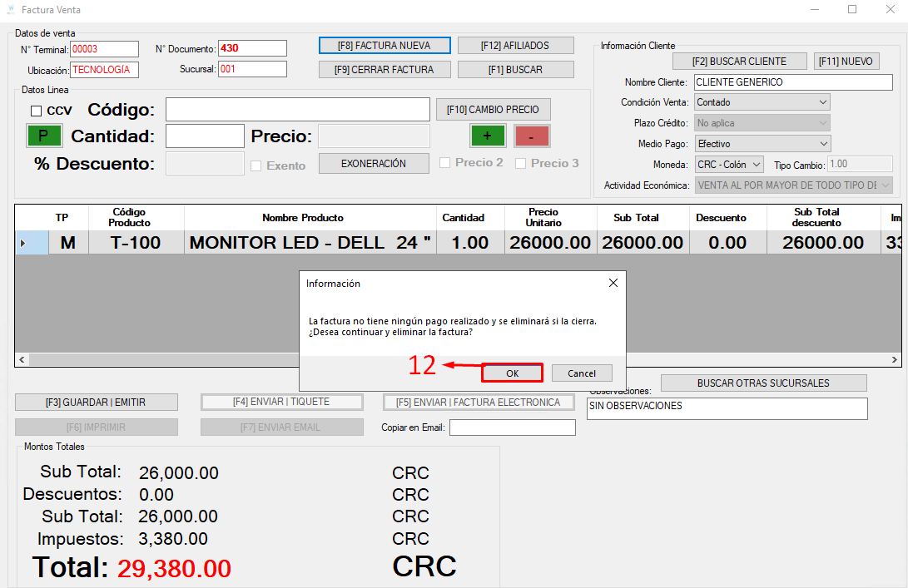Click the [F1] BUSCAR button

515,70
